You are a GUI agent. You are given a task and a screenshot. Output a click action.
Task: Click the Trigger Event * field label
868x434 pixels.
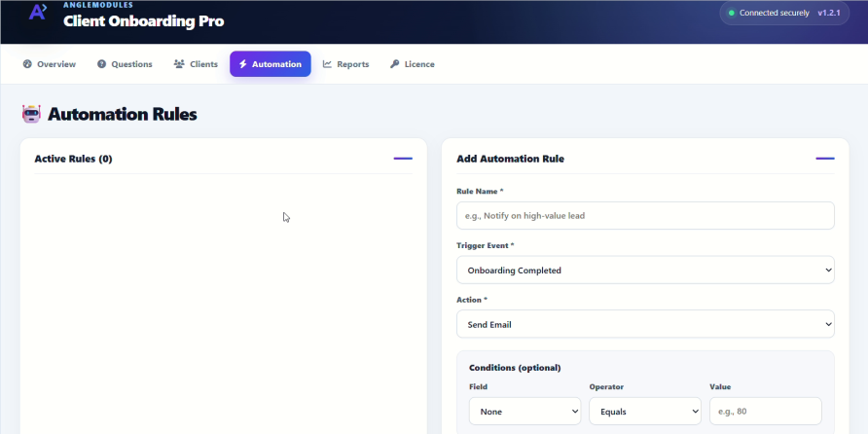coord(486,245)
